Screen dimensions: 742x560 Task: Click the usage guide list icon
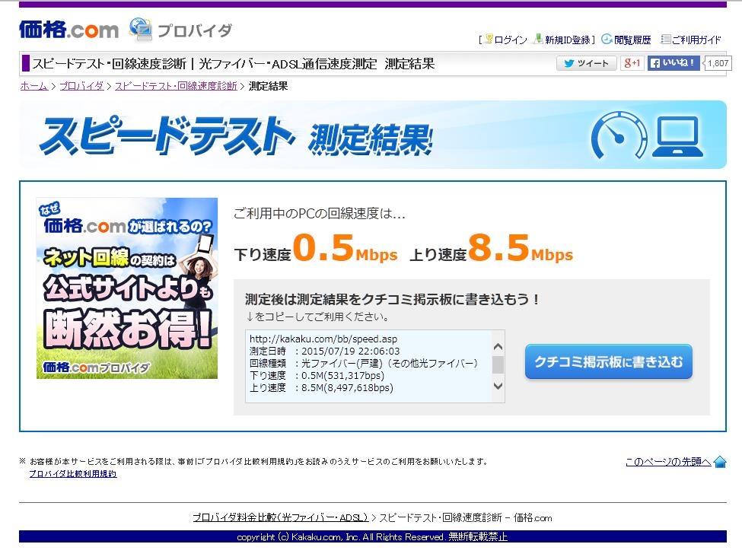click(666, 40)
